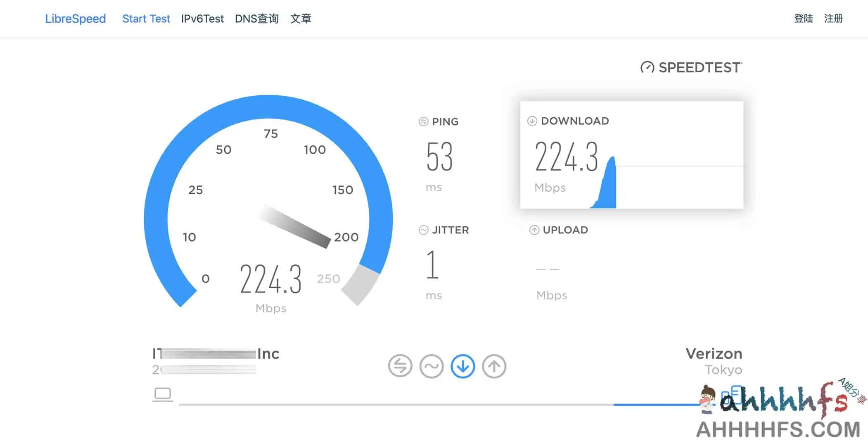Image resolution: width=868 pixels, height=446 pixels.
Task: Click the DOWNLOAD icon in the result card
Action: (x=532, y=121)
